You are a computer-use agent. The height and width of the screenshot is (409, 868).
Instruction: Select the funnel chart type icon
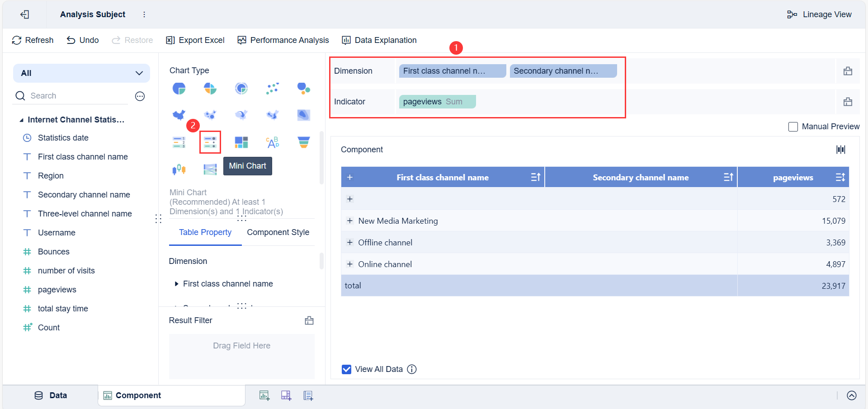(x=303, y=142)
